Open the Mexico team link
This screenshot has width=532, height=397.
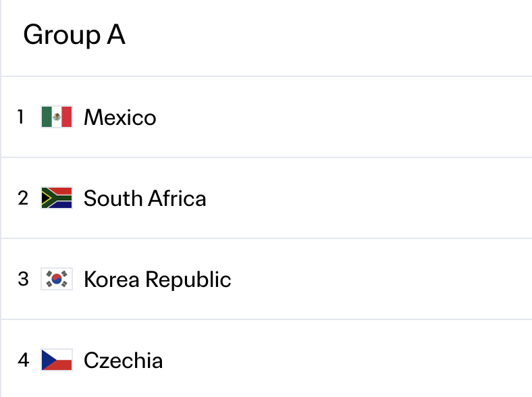[120, 117]
